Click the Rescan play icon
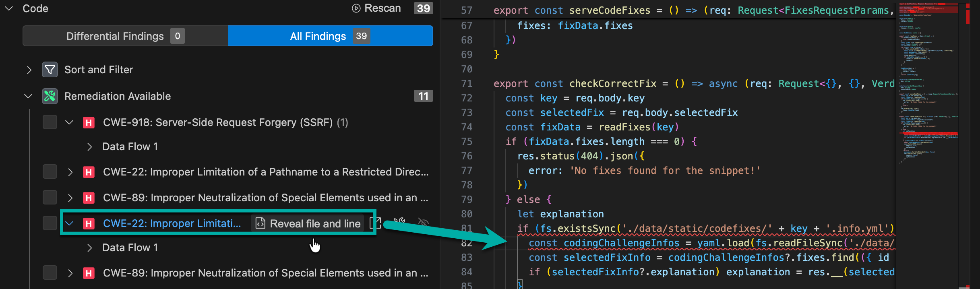The height and width of the screenshot is (289, 980). 356,8
